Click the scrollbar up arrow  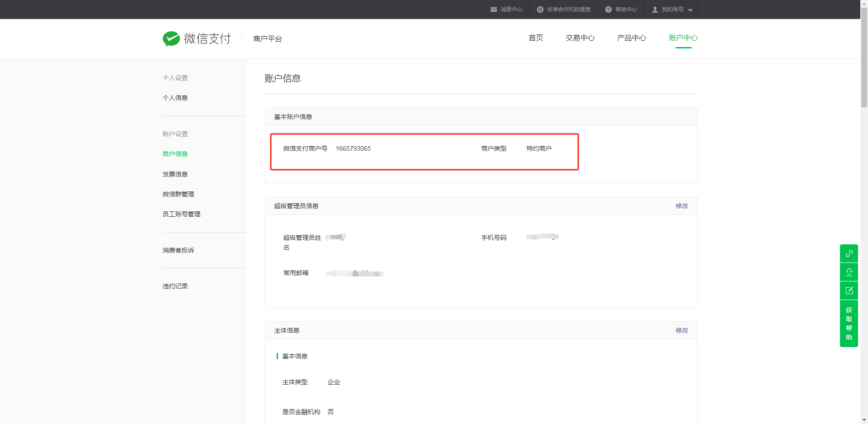pos(864,3)
